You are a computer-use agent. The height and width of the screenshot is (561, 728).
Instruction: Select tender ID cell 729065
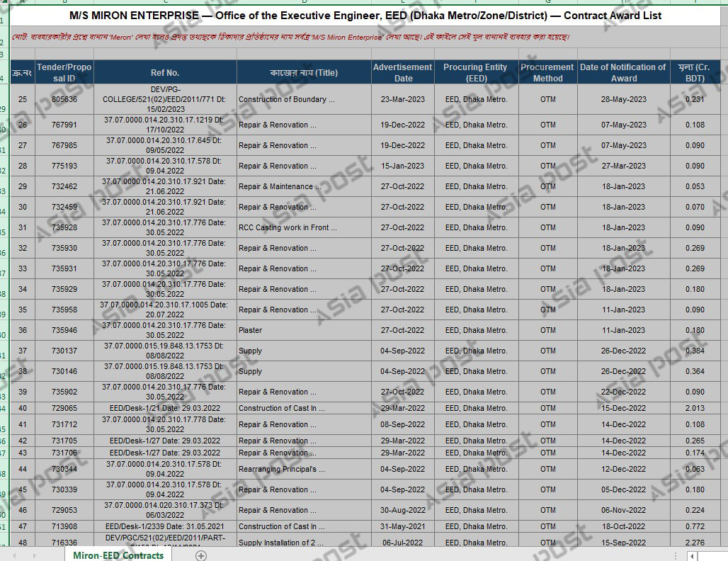tap(64, 408)
